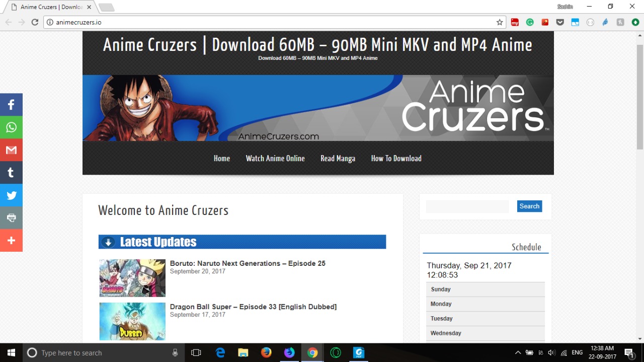Expand the Tuesday schedule row
This screenshot has height=362, width=644.
[x=486, y=319]
